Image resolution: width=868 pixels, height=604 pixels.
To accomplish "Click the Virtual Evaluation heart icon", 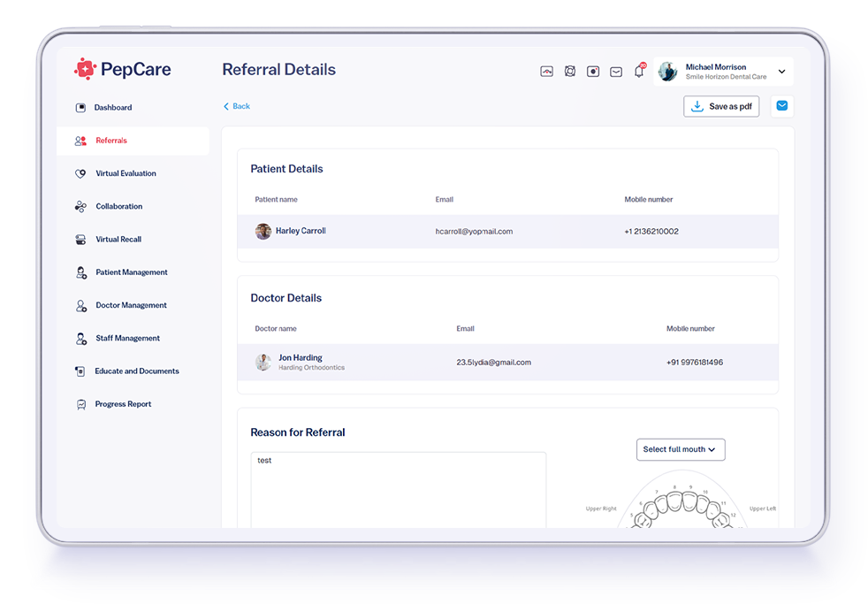I will [x=80, y=173].
